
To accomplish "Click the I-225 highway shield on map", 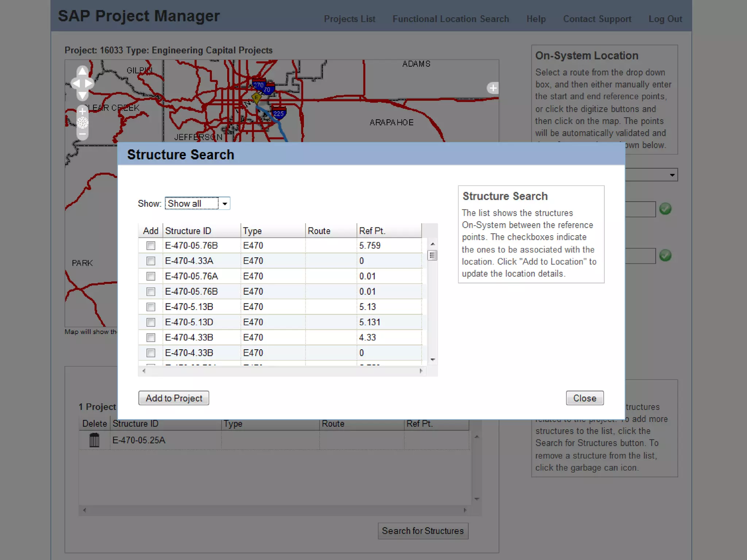I will pyautogui.click(x=279, y=113).
